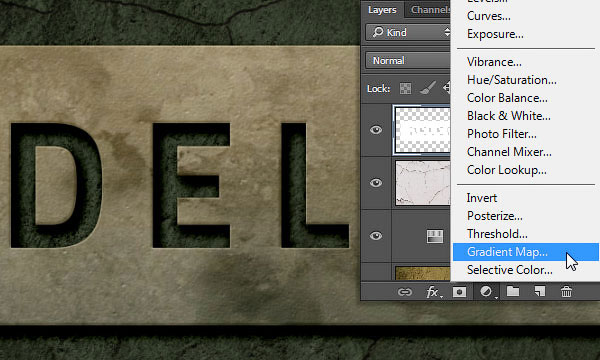
Task: Select the cracked texture layer thumbnail
Action: [x=423, y=183]
